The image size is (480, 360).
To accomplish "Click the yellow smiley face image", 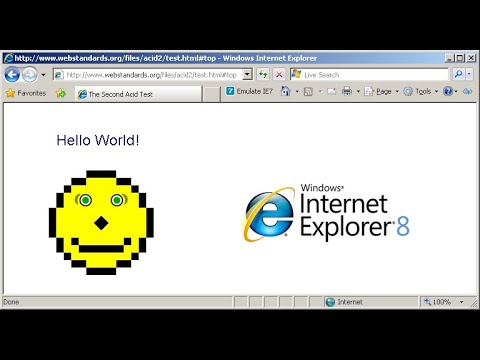I will [101, 222].
